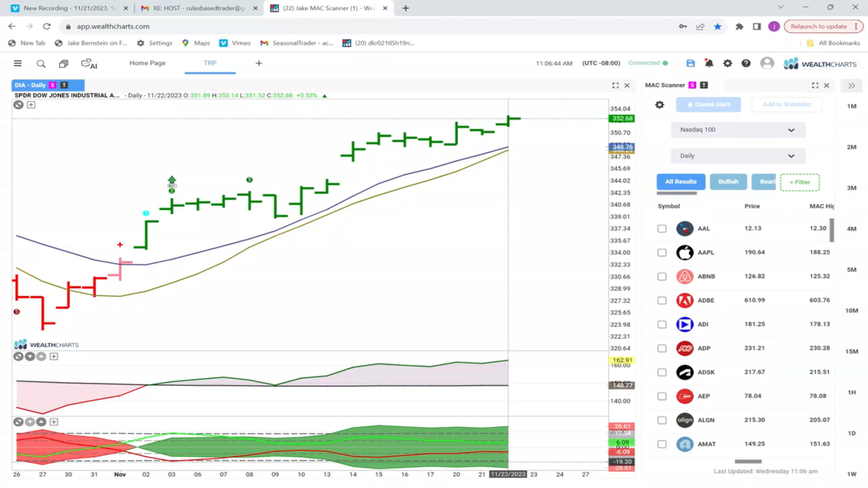Viewport: 868px width, 488px height.
Task: Click the Create Alert button
Action: pyautogui.click(x=708, y=105)
